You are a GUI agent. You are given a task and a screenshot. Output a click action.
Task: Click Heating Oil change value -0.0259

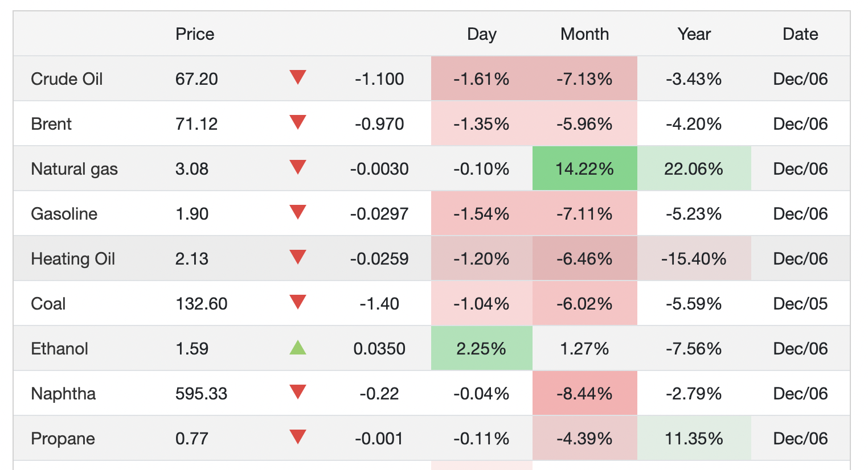[x=379, y=259]
